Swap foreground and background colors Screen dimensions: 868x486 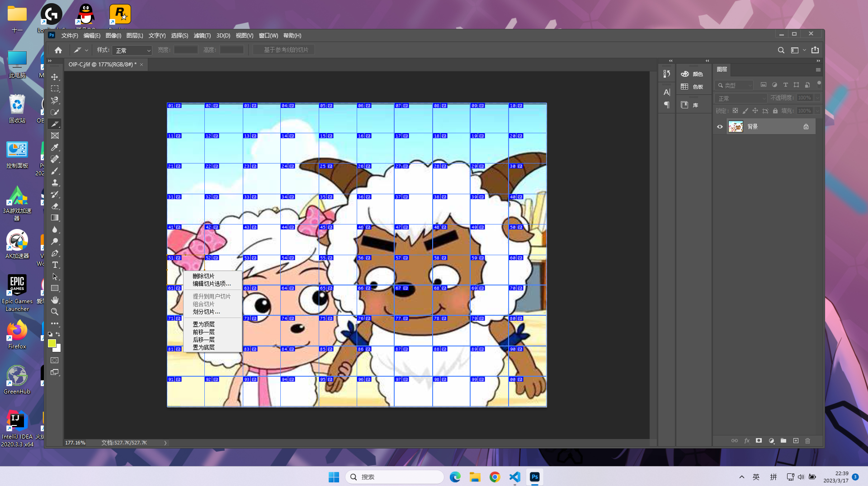(x=58, y=334)
